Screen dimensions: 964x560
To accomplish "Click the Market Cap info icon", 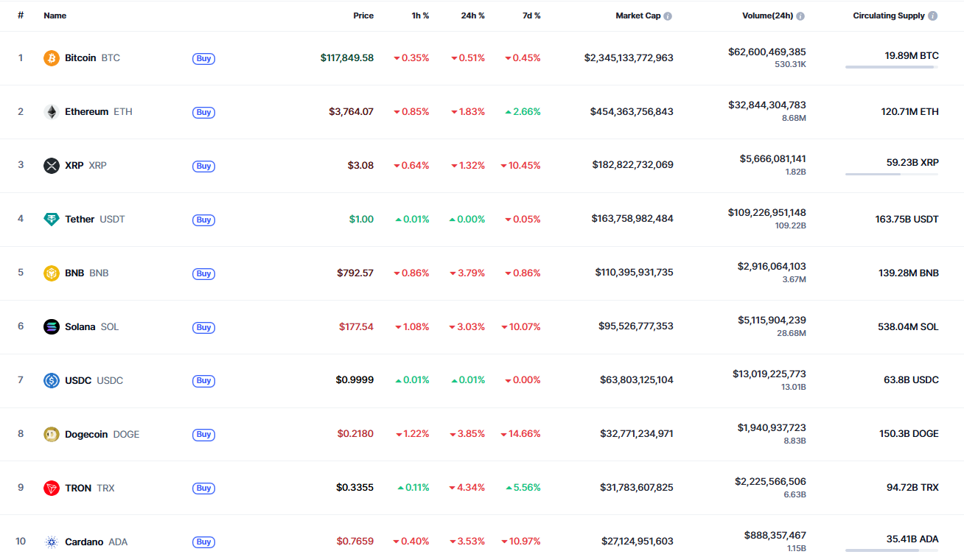I will (668, 16).
